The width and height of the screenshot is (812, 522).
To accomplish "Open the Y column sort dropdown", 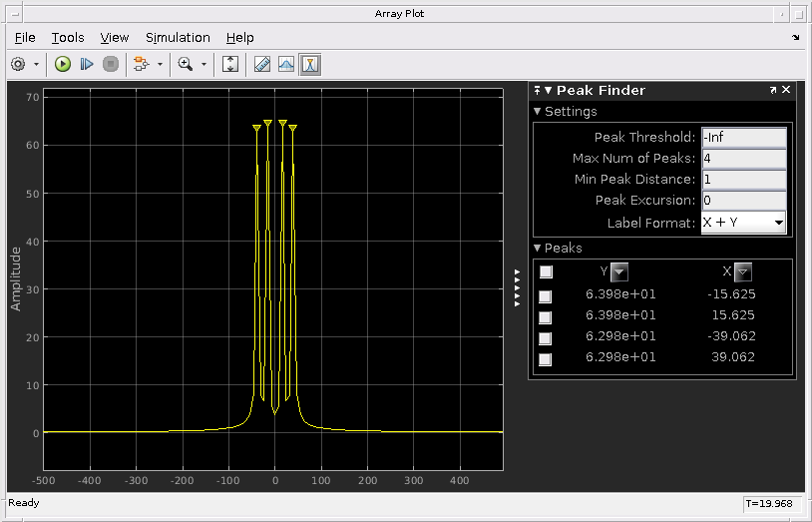I will click(619, 271).
